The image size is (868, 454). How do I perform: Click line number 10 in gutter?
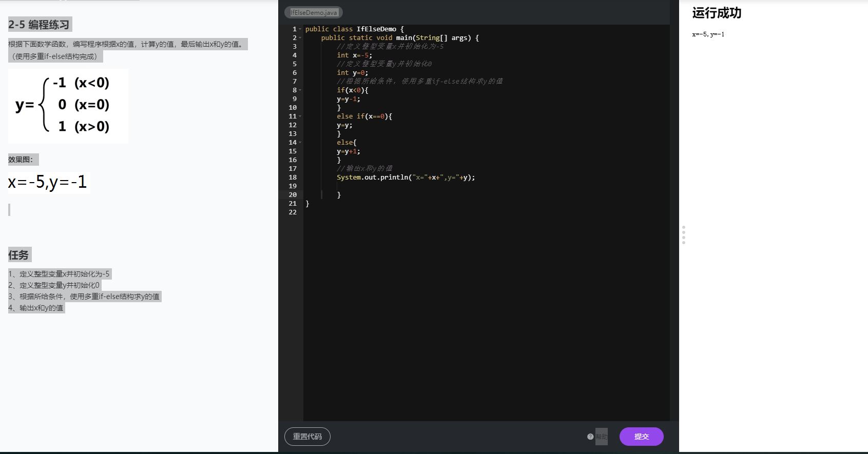293,108
